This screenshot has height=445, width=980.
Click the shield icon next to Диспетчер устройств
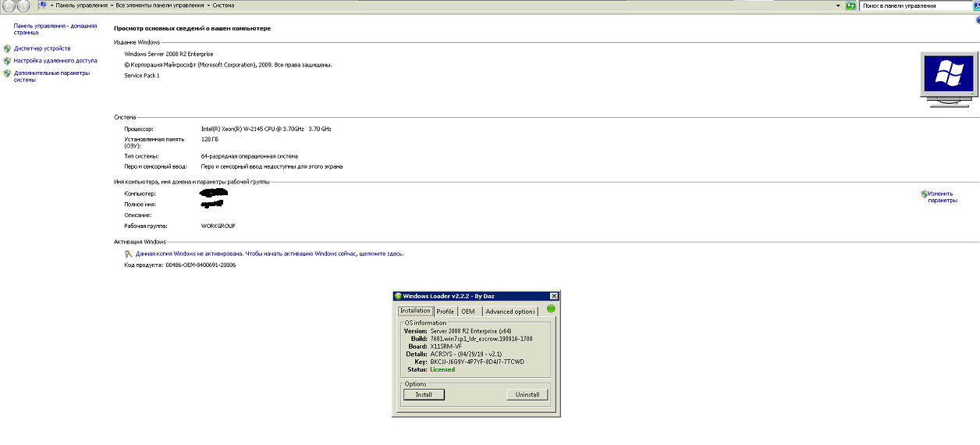[7, 48]
